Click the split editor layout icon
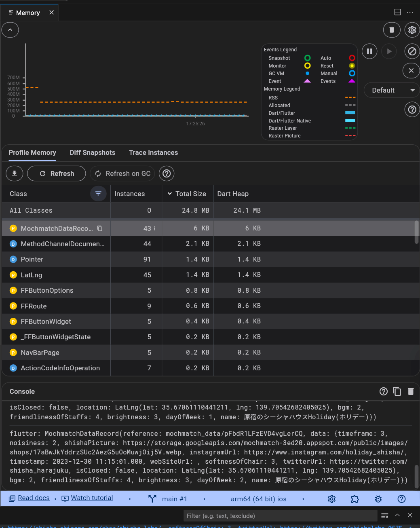 [x=398, y=12]
